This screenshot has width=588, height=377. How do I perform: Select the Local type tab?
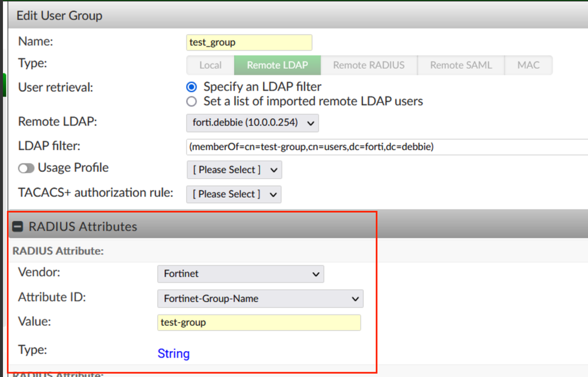[x=210, y=65]
